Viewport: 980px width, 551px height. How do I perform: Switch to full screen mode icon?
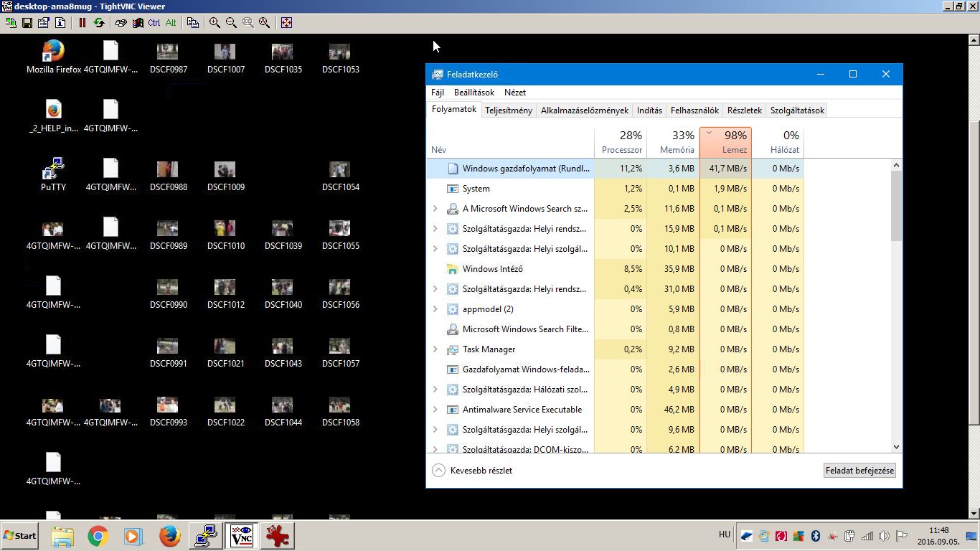pyautogui.click(x=286, y=23)
